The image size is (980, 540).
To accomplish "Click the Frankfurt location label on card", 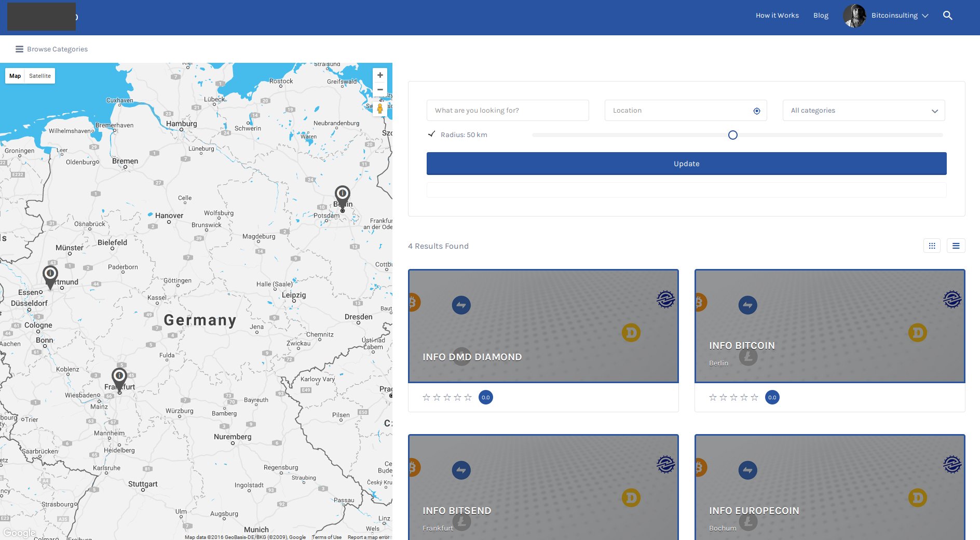I will pyautogui.click(x=438, y=528).
